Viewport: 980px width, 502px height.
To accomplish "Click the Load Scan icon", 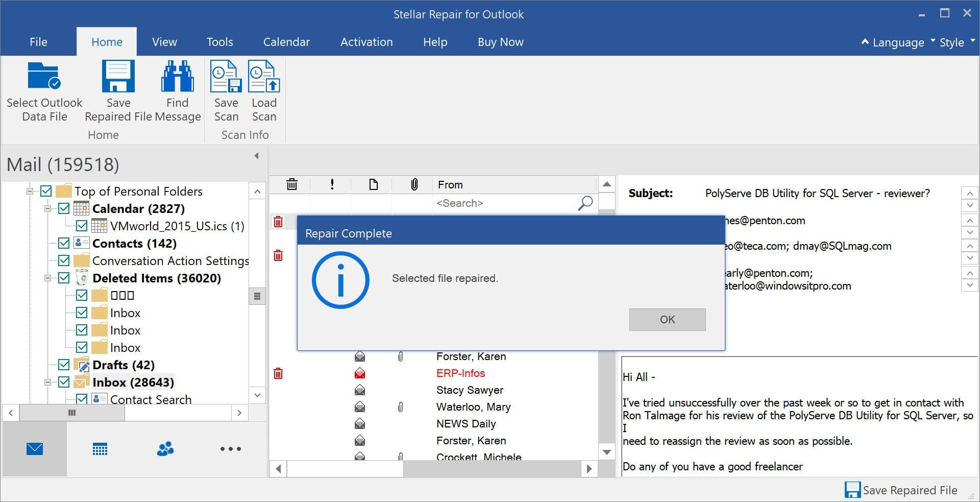I will (264, 77).
